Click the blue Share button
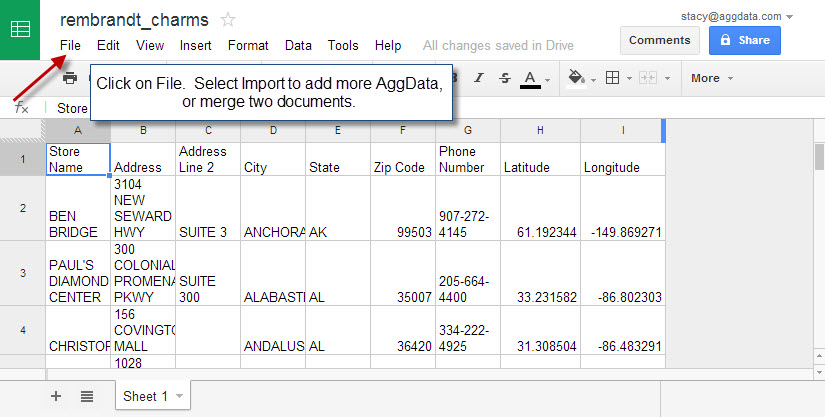 [744, 40]
